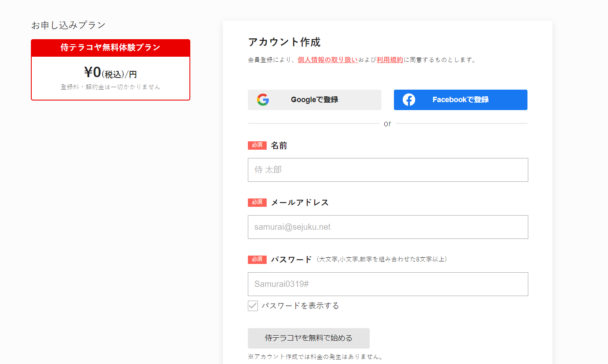This screenshot has height=364, width=608.
Task: Click the 必須 badge beside メールアドレス
Action: coord(257,202)
